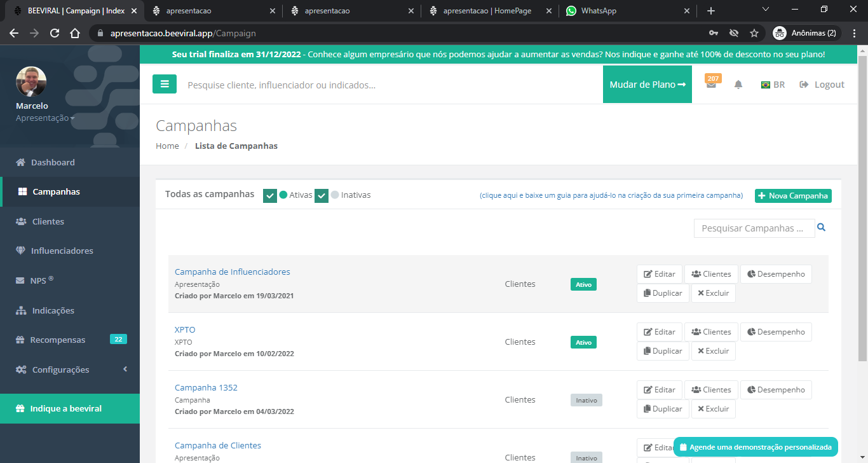Open the Campanha de Clientes title link
The image size is (868, 463).
tap(218, 445)
